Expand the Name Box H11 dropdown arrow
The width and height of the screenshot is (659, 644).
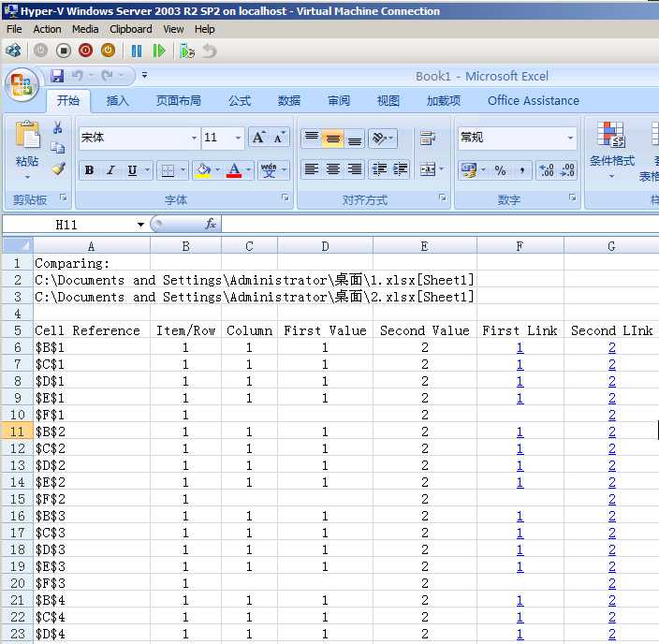point(140,225)
